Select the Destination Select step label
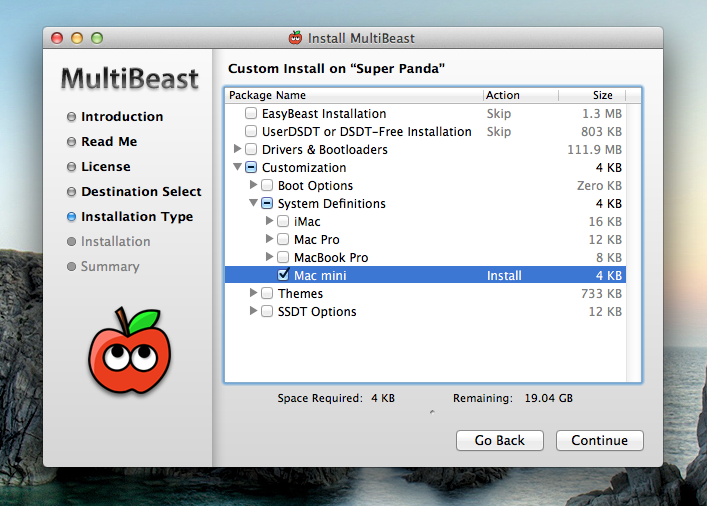The height and width of the screenshot is (506, 707). pos(141,192)
